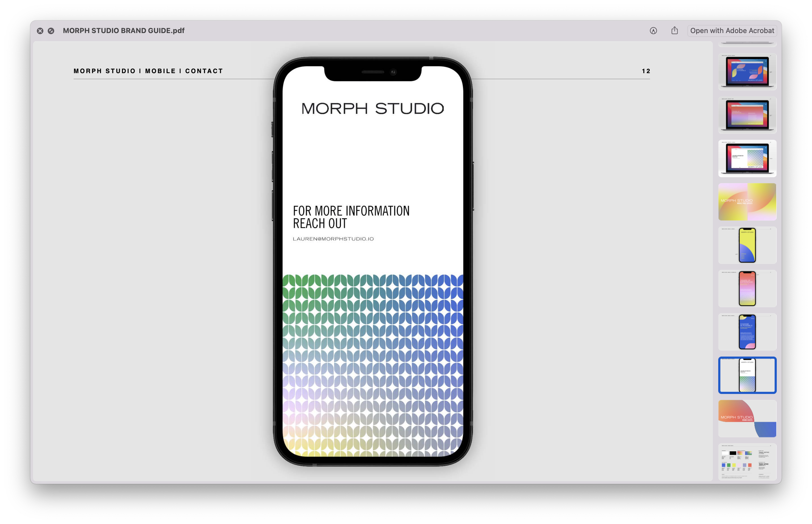812x524 pixels.
Task: Click the MORPH STUDIO logo on phone mockup
Action: 373,109
